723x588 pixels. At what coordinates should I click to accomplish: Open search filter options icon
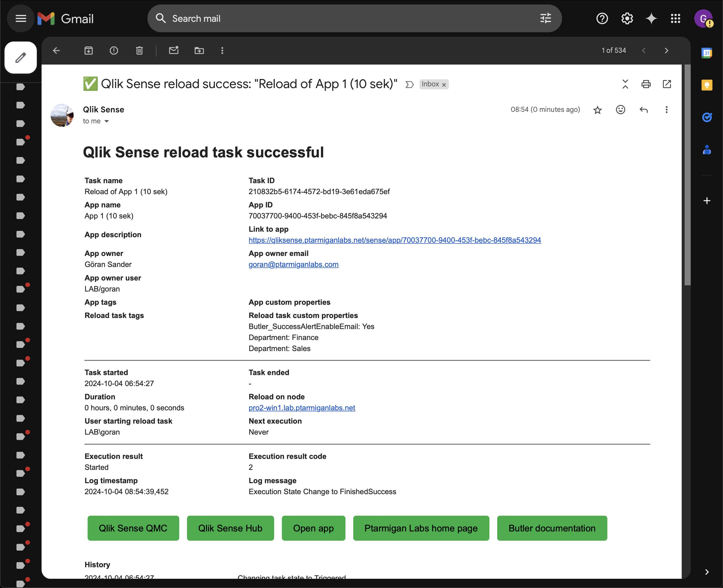[546, 18]
